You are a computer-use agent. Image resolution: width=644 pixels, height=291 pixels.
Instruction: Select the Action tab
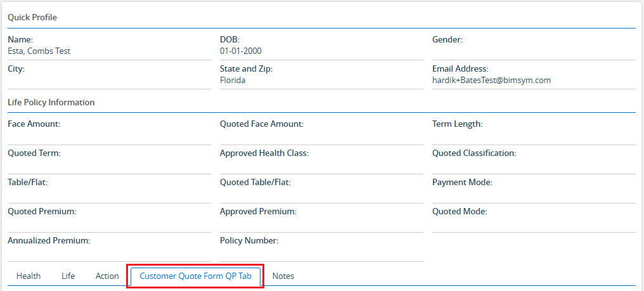click(107, 276)
